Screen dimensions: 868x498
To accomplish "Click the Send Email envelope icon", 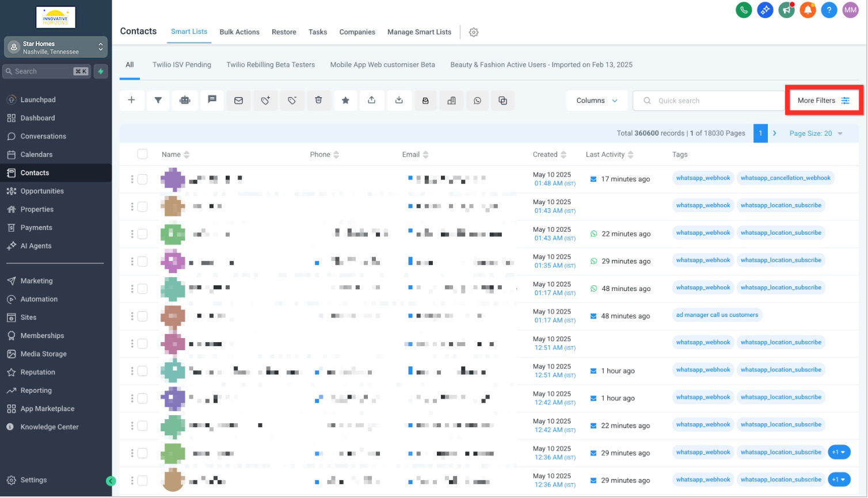I will [238, 100].
